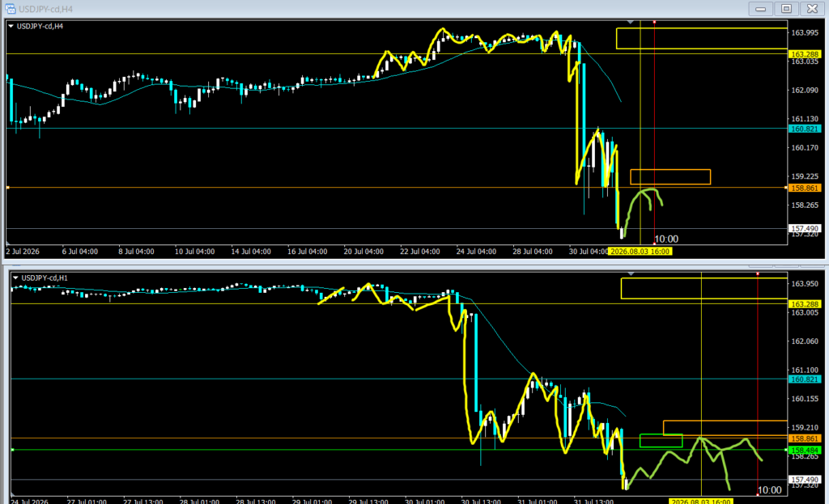
Task: Select the yellow 163.288 price label in H4
Action: click(x=804, y=54)
